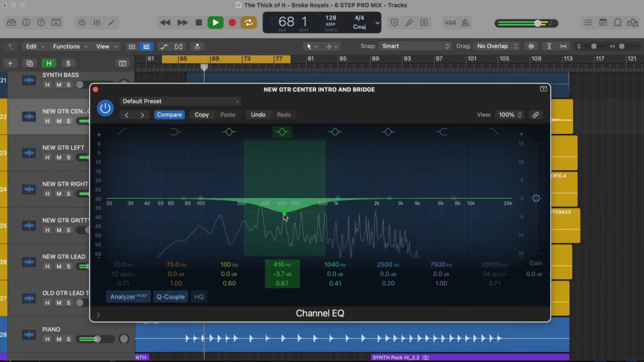Open the Snap mode Smart dropdown

point(415,46)
